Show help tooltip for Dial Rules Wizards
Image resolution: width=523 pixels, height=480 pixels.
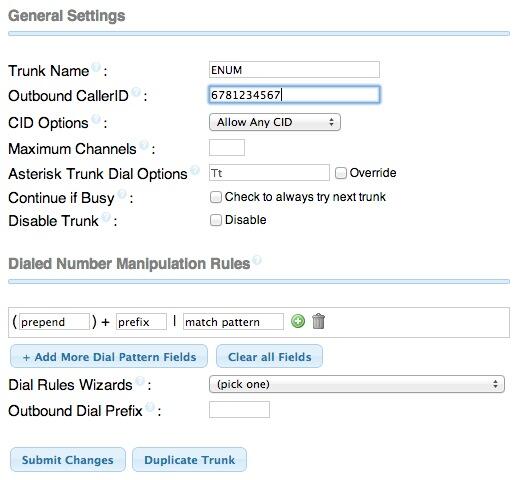coord(140,381)
